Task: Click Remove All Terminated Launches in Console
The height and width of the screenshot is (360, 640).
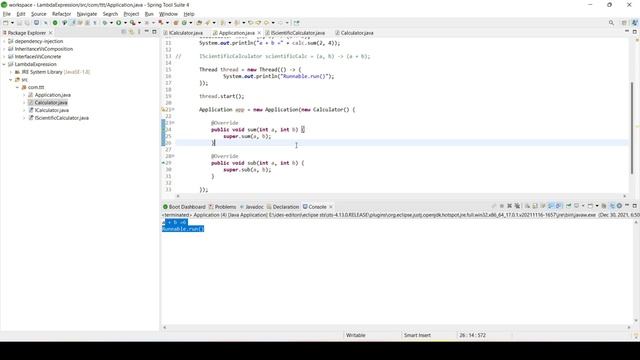Action: [517, 206]
